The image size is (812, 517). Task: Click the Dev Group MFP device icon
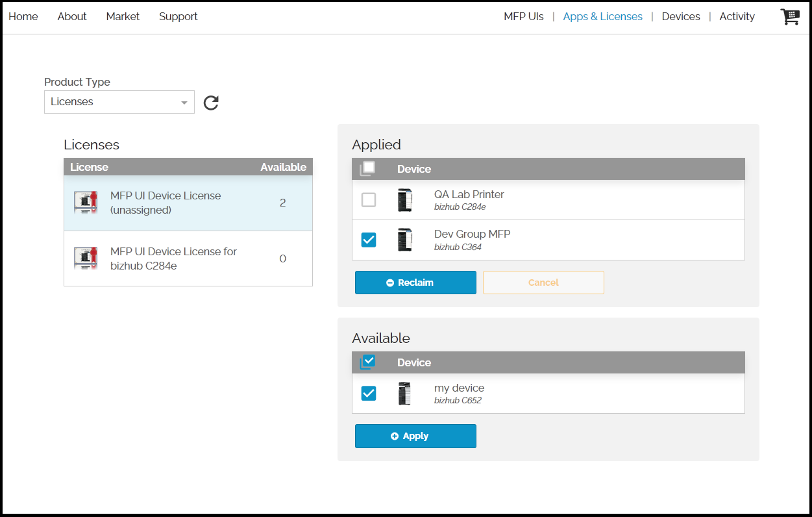405,240
